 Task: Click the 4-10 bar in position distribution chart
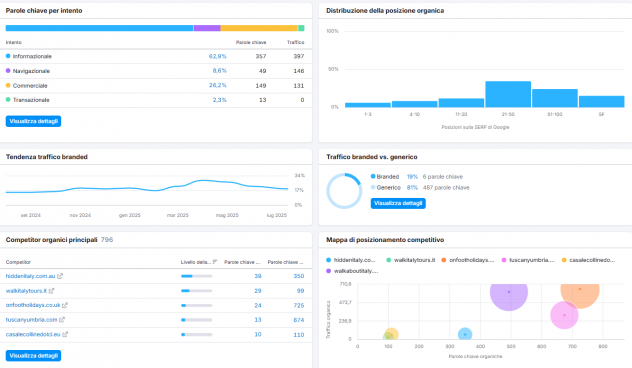click(414, 104)
